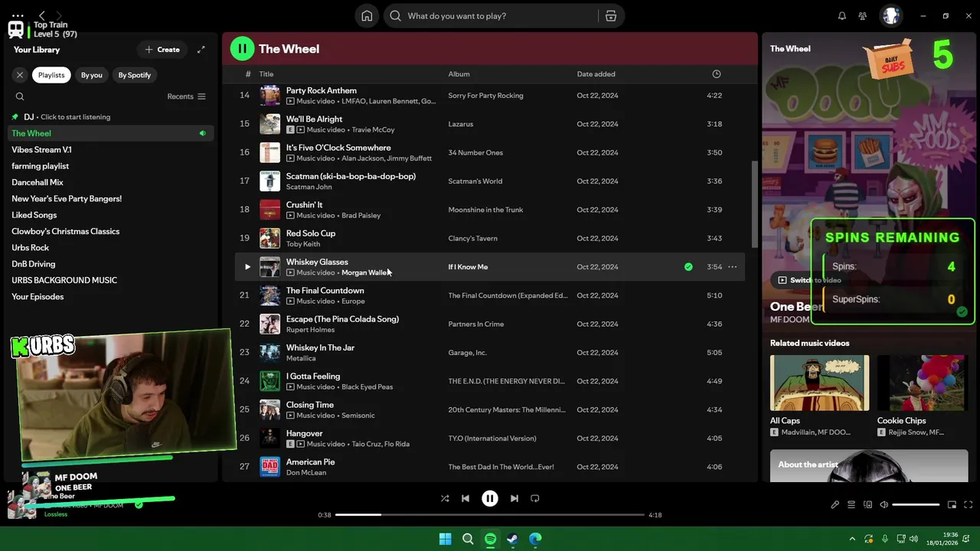Viewport: 980px width, 551px height.
Task: Start the DJ by clicking its library entry
Action: tap(111, 117)
